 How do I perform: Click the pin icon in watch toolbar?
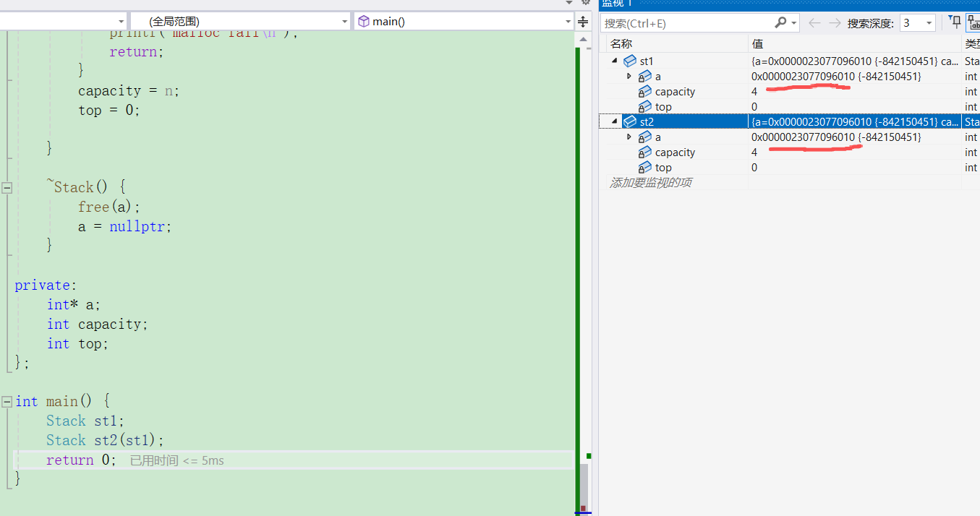(x=955, y=22)
